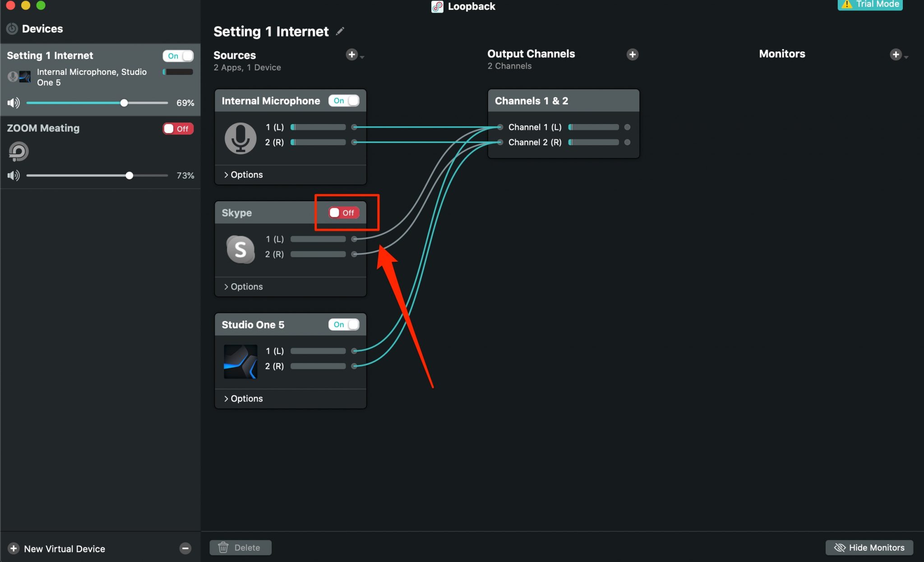
Task: Click the Skype source icon
Action: click(x=240, y=249)
